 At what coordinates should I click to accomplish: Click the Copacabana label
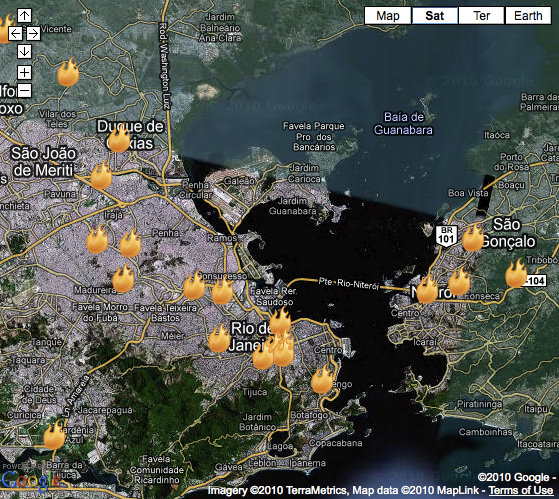335,443
